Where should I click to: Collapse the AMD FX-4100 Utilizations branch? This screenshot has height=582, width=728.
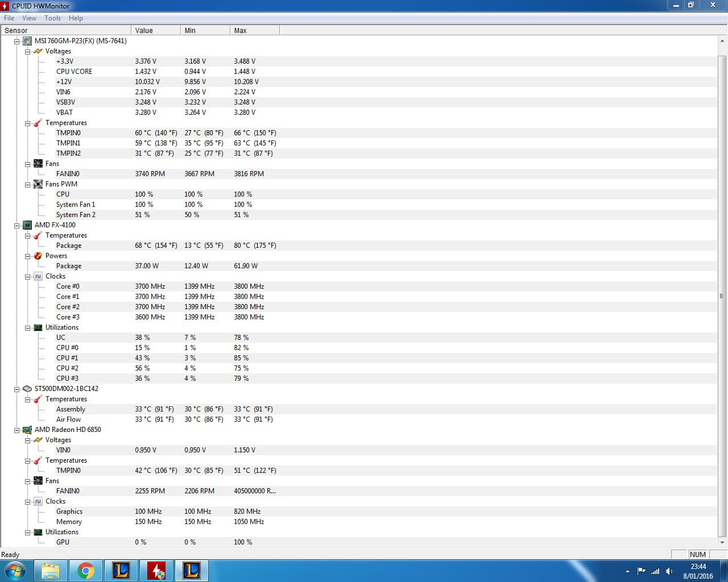27,327
